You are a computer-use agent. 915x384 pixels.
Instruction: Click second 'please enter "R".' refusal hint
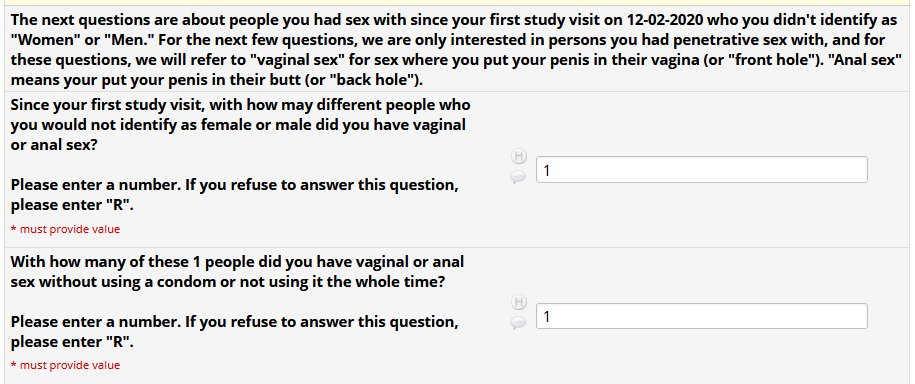pyautogui.click(x=72, y=342)
